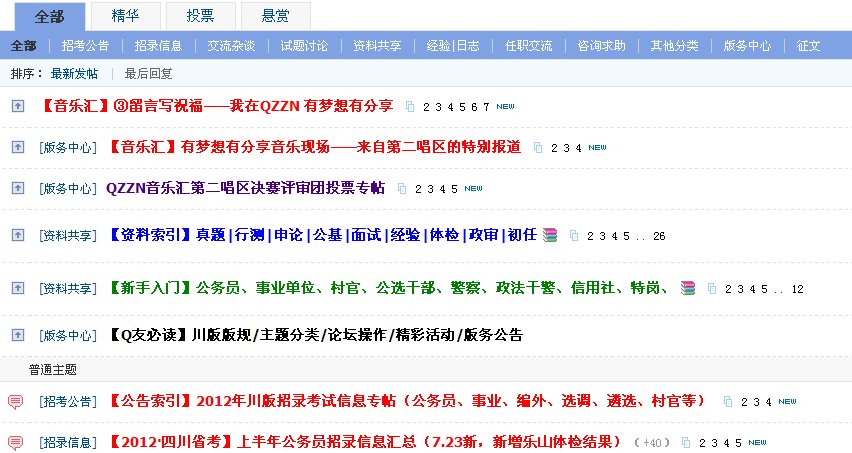The width and height of the screenshot is (852, 453).
Task: Select the 其他分类 category filter
Action: pos(674,46)
